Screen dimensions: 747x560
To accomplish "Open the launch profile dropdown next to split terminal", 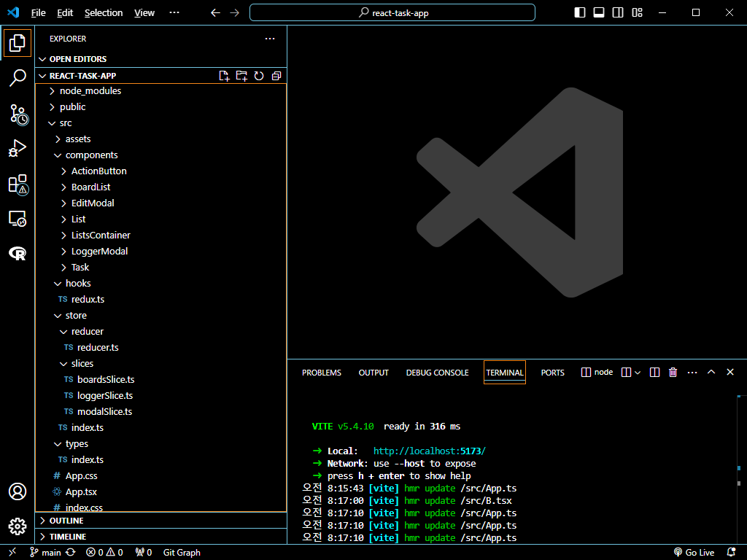I will (638, 373).
